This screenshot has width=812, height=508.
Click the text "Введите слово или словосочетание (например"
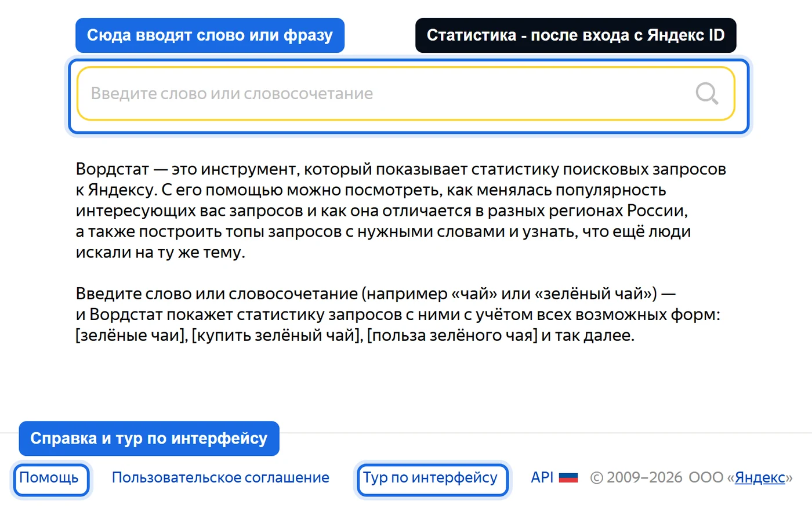click(262, 293)
